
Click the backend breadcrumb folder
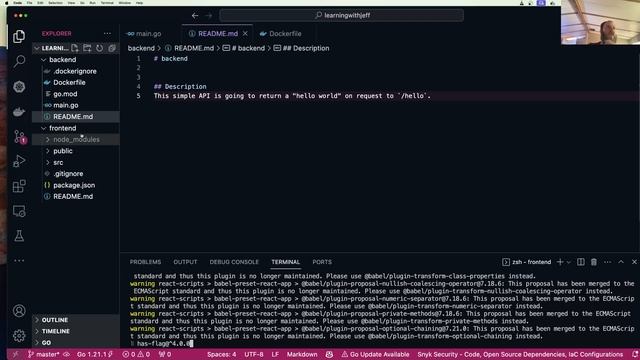coord(141,48)
